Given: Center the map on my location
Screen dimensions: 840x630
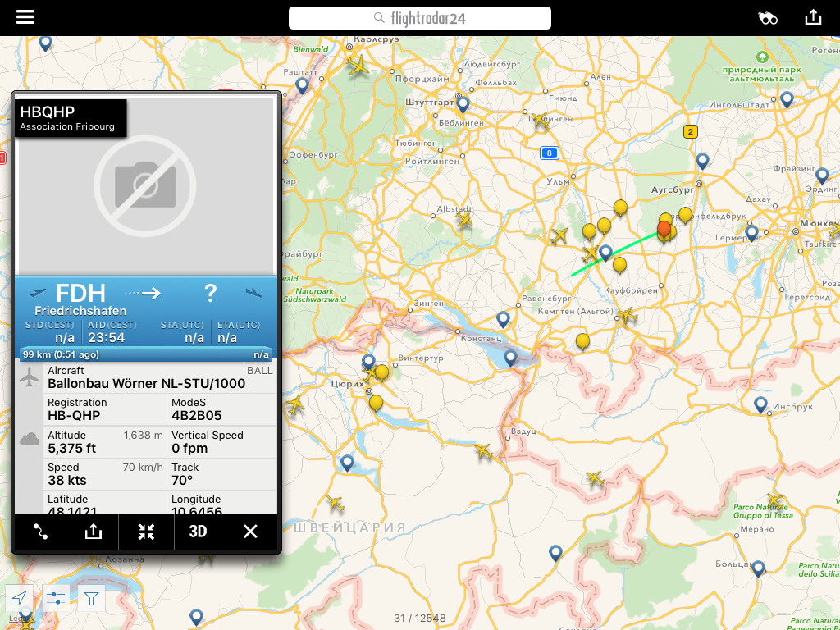Looking at the screenshot, I should 20,599.
